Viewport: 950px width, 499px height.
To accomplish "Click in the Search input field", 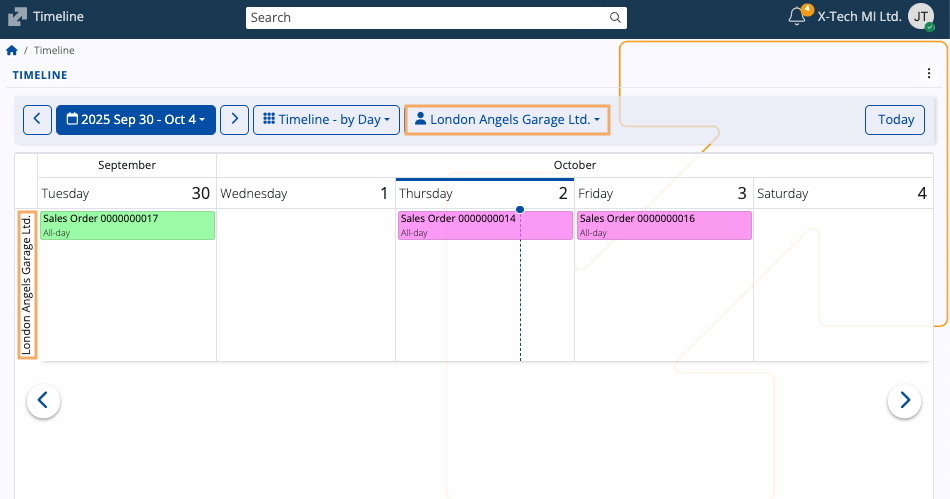I will click(x=425, y=17).
